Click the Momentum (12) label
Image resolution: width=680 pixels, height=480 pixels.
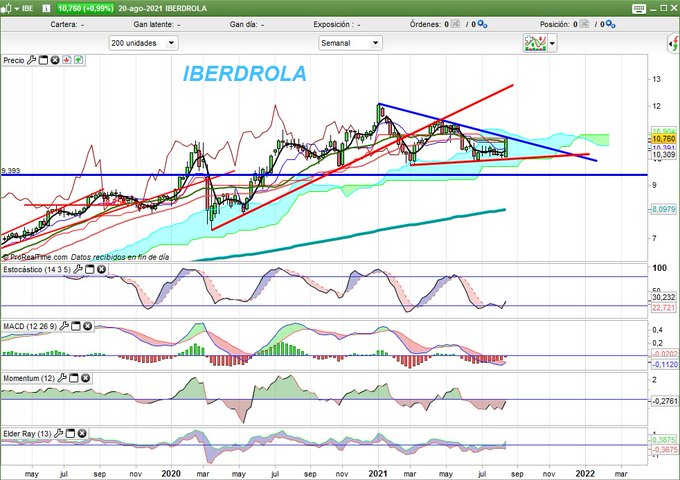pyautogui.click(x=29, y=379)
